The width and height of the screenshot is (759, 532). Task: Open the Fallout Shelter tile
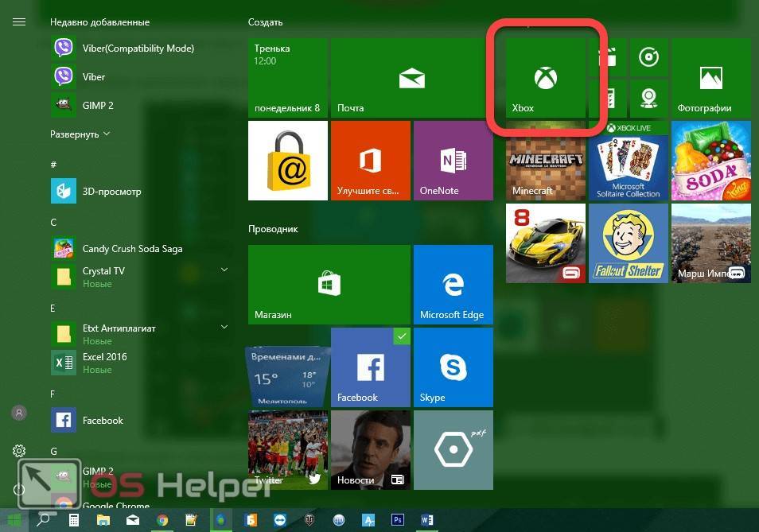[x=628, y=243]
